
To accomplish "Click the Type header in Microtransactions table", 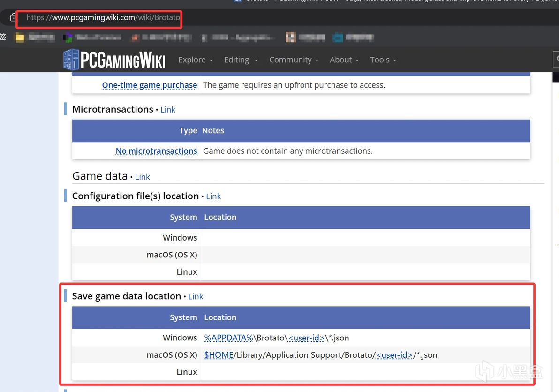I will point(188,131).
